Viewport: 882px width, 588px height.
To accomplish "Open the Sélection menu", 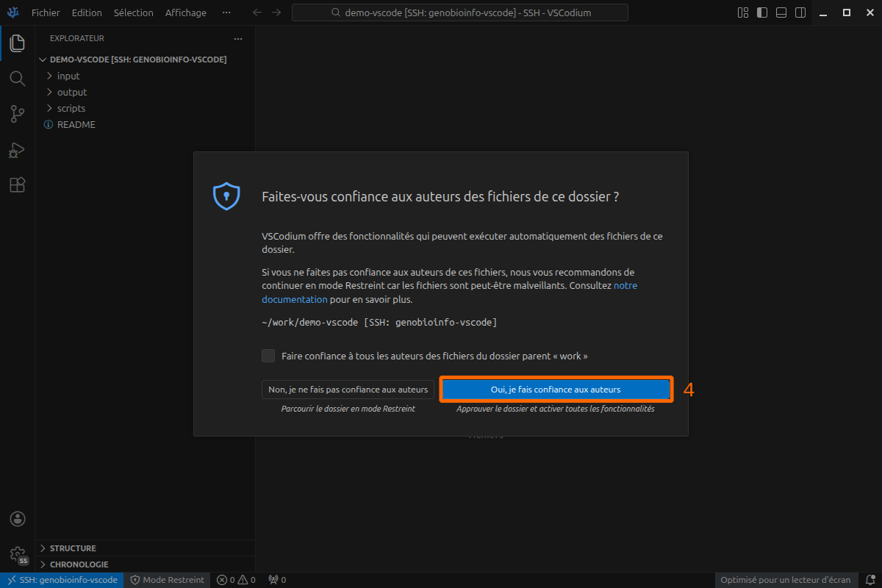I will pyautogui.click(x=134, y=12).
